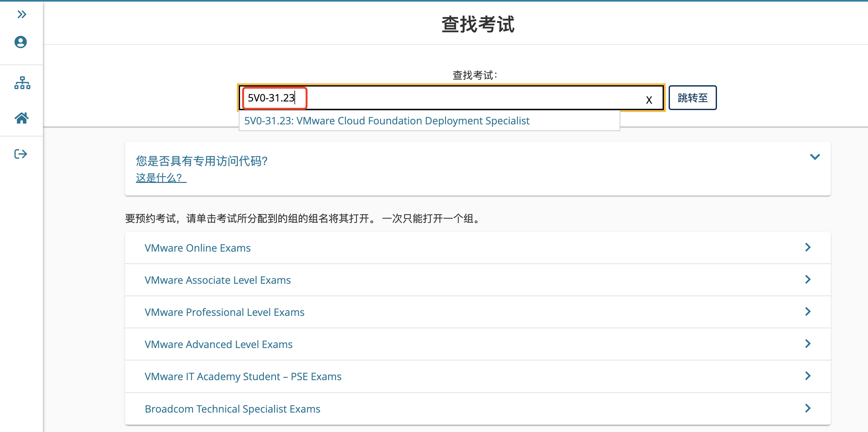
Task: Expand the VMware Online Exams row chevron
Action: 808,247
